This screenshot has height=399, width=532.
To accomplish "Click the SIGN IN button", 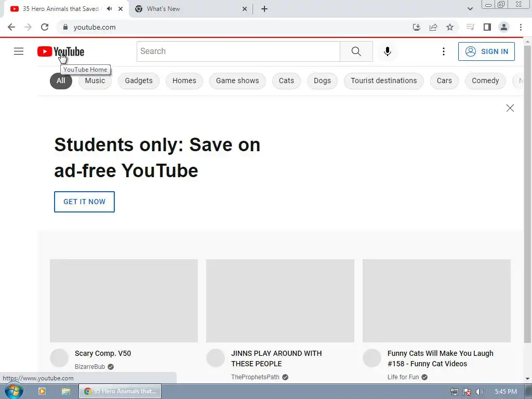I will click(486, 51).
